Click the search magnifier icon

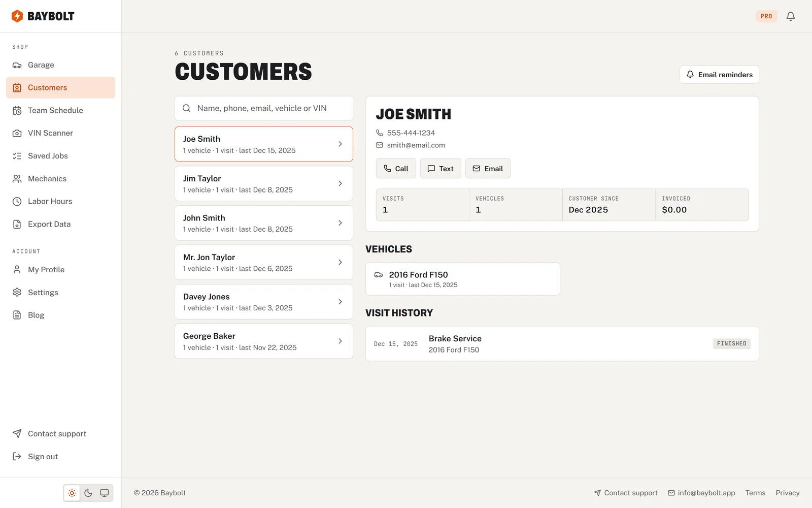(187, 108)
